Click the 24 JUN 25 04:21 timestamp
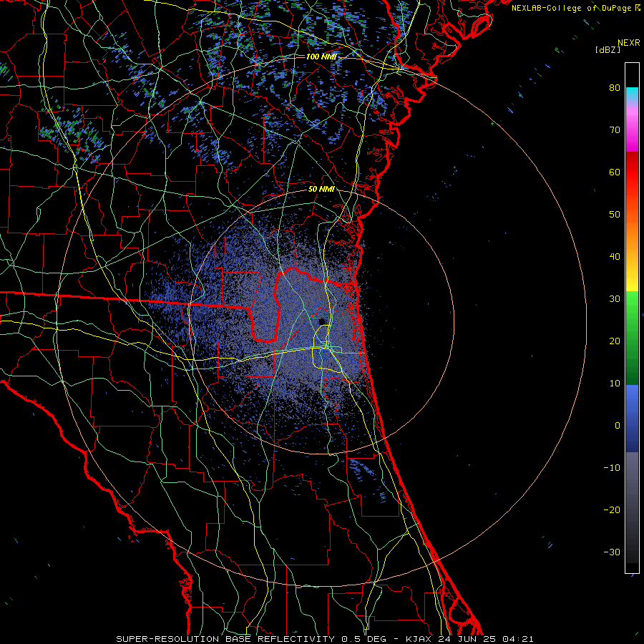This screenshot has height=644, width=644. pyautogui.click(x=486, y=639)
